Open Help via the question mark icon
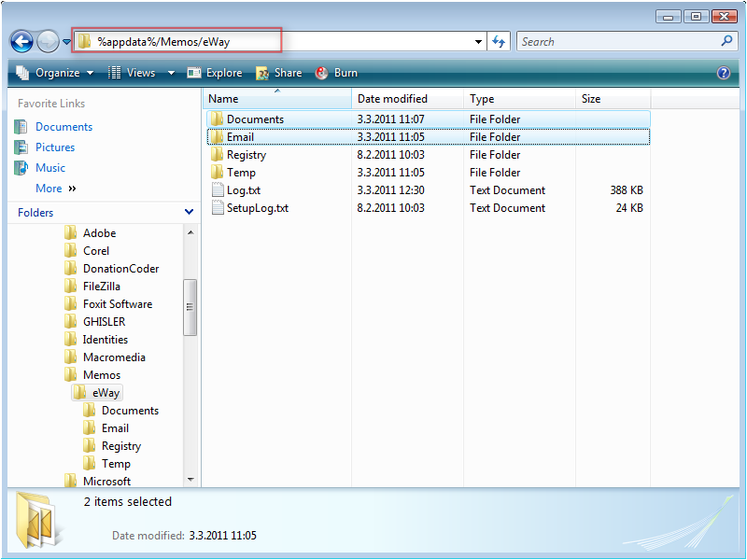This screenshot has width=747, height=560. pos(723,73)
